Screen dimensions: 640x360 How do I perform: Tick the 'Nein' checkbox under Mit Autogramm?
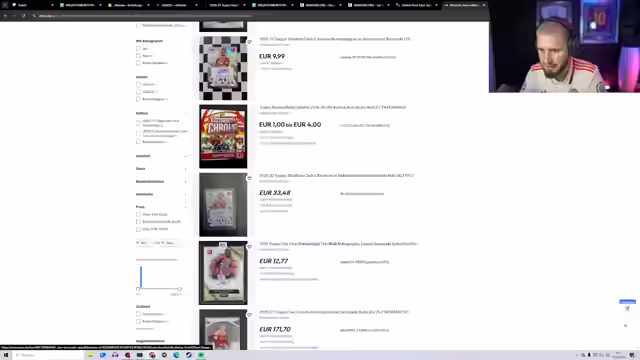[138, 56]
